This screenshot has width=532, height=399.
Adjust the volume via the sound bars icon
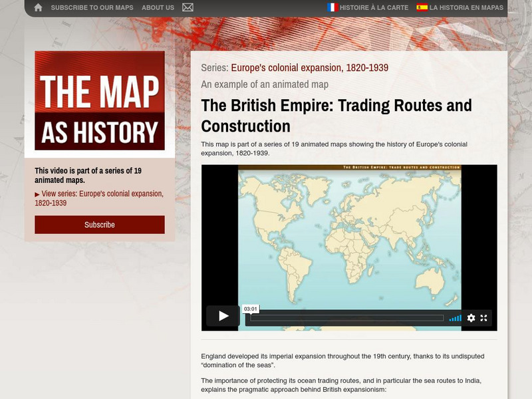(x=456, y=318)
